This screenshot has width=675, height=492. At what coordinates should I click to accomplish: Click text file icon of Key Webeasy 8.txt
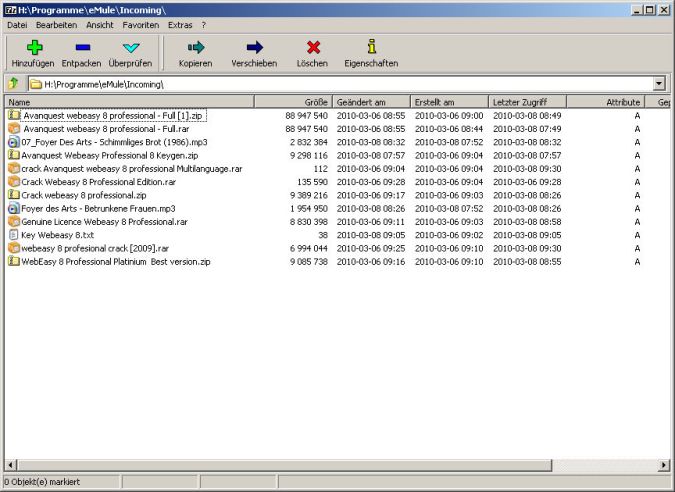coord(14,235)
